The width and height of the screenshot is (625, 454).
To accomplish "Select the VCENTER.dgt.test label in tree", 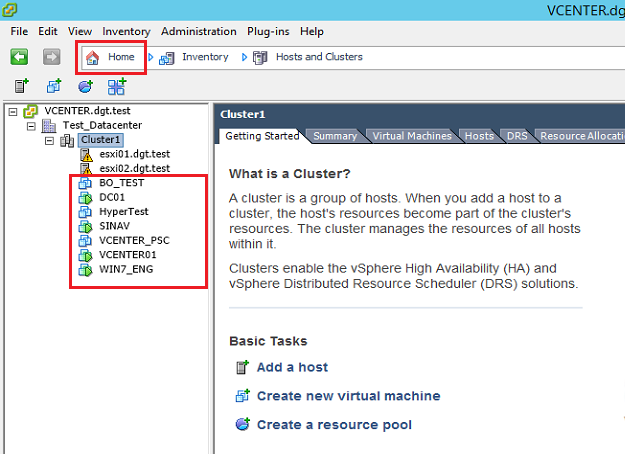I will click(87, 111).
